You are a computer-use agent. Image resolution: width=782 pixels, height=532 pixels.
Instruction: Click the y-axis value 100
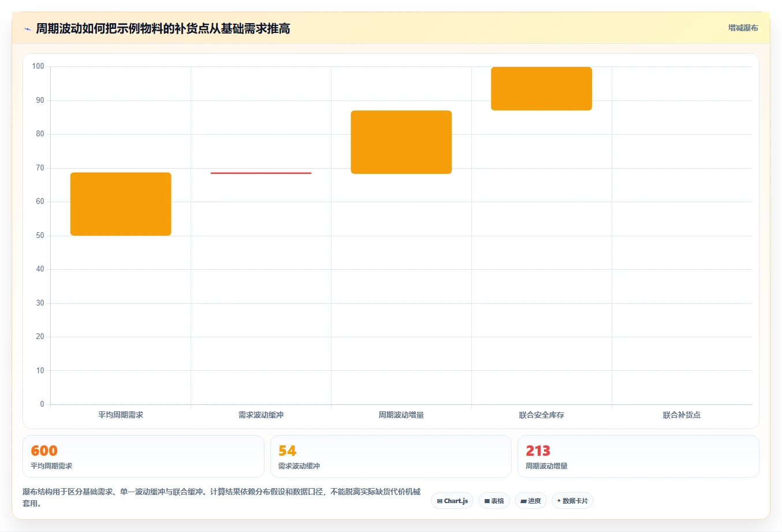38,66
